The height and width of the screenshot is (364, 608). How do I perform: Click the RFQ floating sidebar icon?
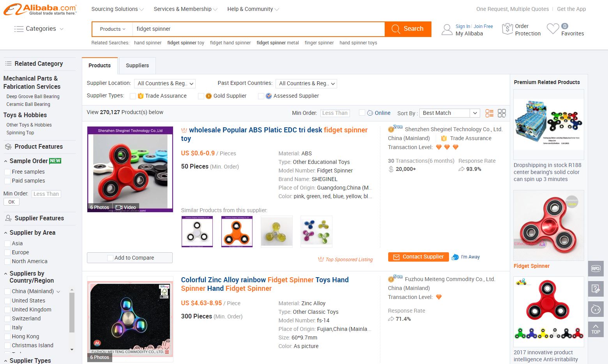596,269
